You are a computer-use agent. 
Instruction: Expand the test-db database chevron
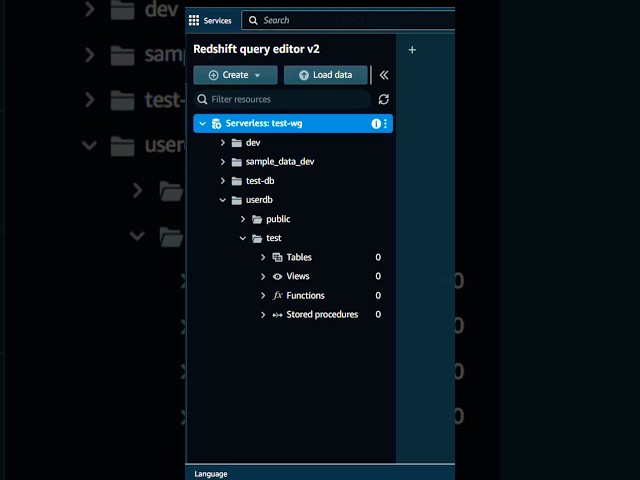tap(222, 181)
